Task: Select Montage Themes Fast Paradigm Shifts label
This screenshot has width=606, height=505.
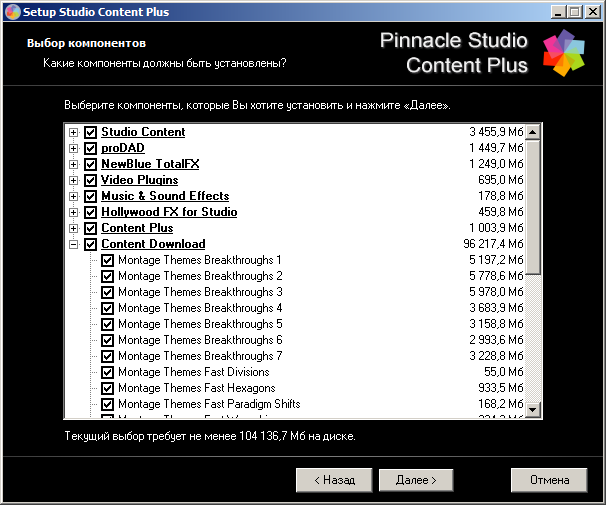Action: point(209,404)
